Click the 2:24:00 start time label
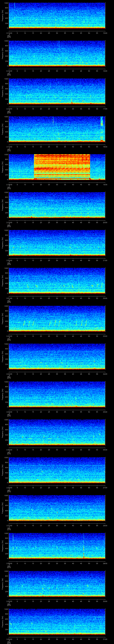Screen dimensions: 114x644 coord(9,412)
